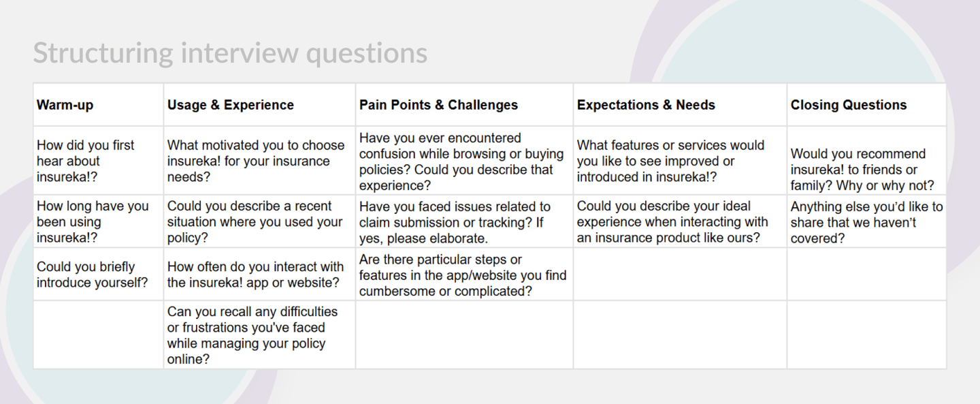Click the Pain Points & Challenges header
This screenshot has height=404, width=980.
pyautogui.click(x=463, y=105)
